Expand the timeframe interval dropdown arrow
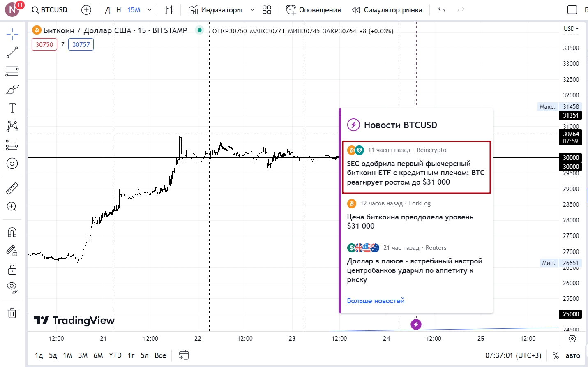The width and height of the screenshot is (588, 367). [150, 10]
